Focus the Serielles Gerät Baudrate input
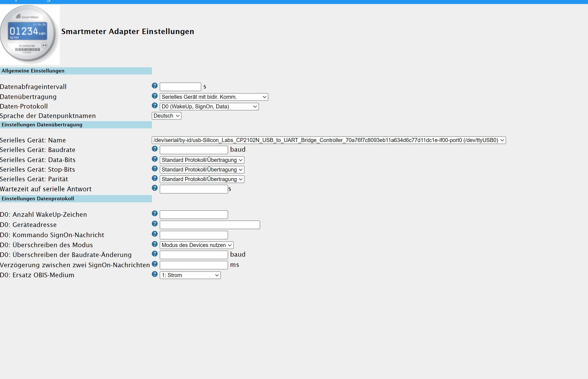 tap(194, 150)
